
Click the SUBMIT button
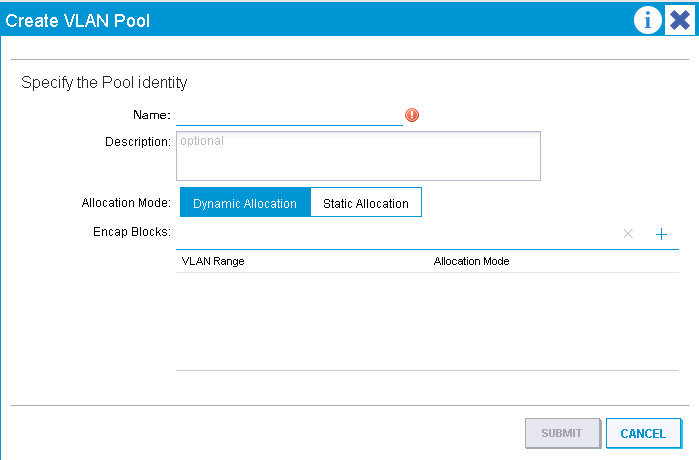(x=563, y=433)
